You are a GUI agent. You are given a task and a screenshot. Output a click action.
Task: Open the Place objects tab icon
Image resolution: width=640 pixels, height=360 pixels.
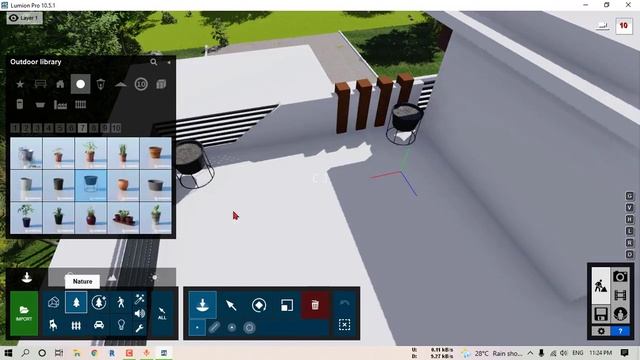click(27, 278)
